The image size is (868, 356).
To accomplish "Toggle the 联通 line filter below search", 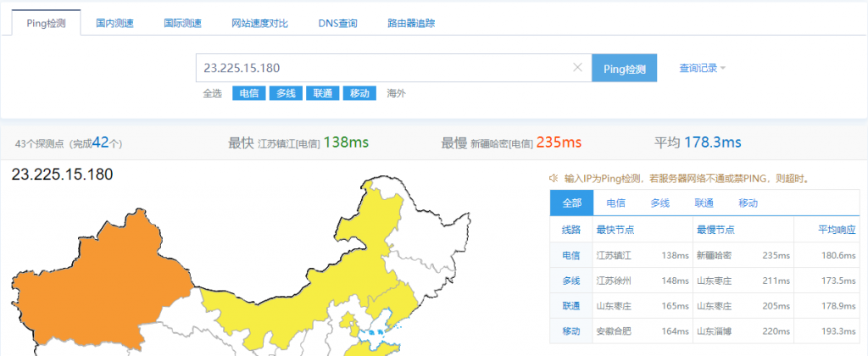I will click(323, 93).
